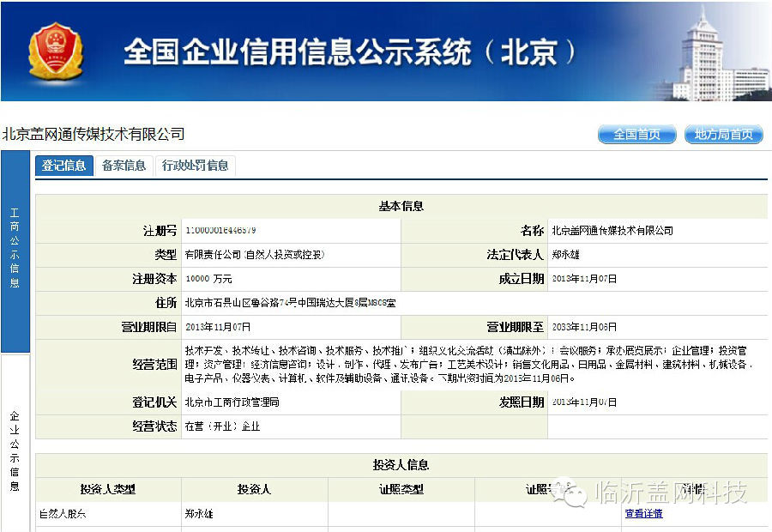This screenshot has height=532, width=772.
Task: Click the 营业期限至 value 2033年11月06日
Action: [x=584, y=327]
